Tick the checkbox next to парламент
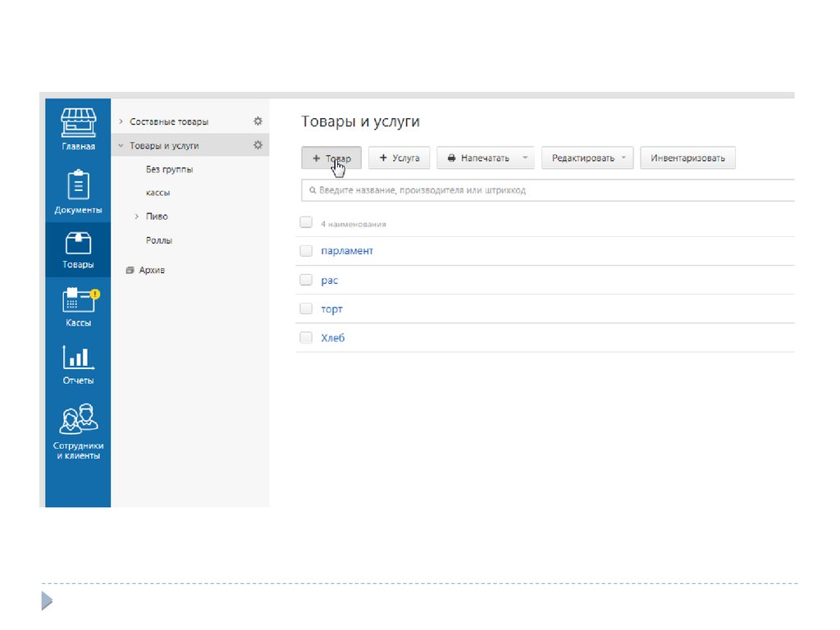The width and height of the screenshot is (840, 630). pyautogui.click(x=306, y=251)
